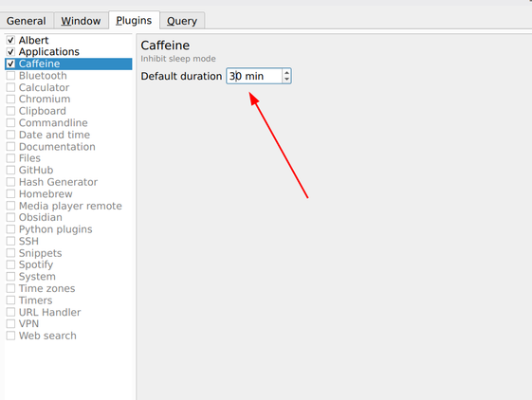Enable the GitHub plugin checkbox
This screenshot has height=400, width=532.
(10, 170)
